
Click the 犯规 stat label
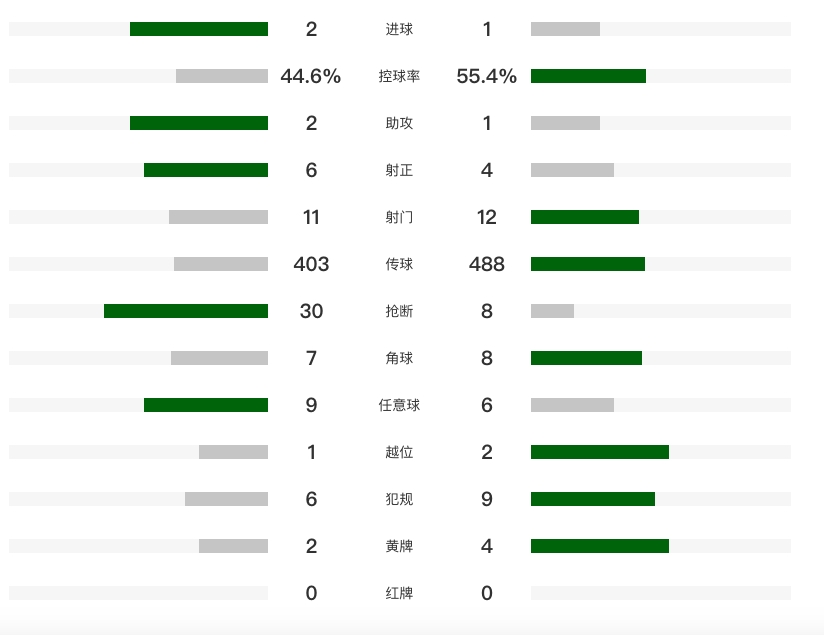399,499
